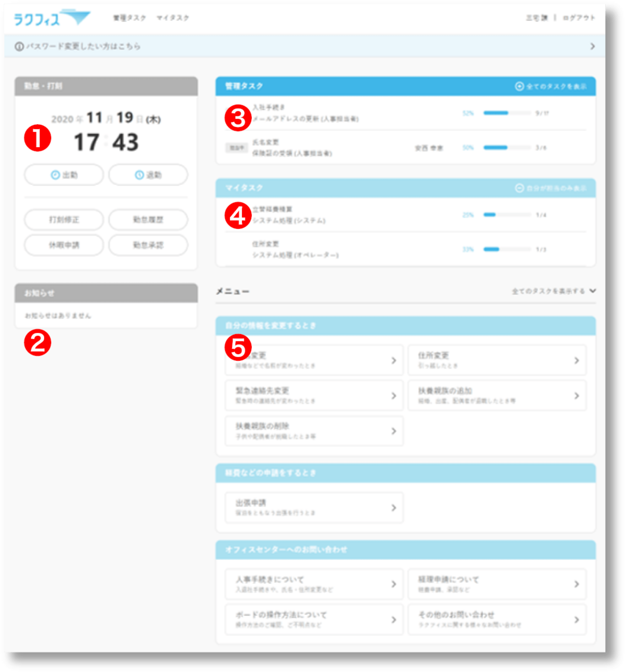Open the 扶養親族の削除 menu card
Viewport: 625px width, 672px height.
pos(314,431)
